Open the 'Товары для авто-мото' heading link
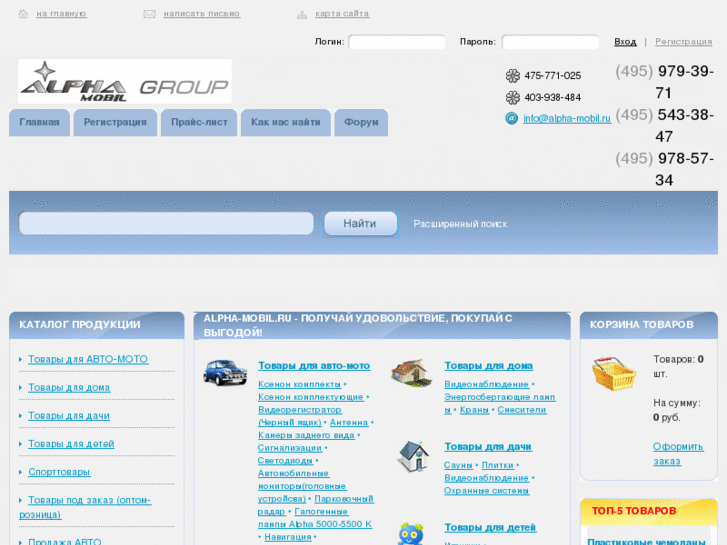The width and height of the screenshot is (727, 545). point(314,366)
